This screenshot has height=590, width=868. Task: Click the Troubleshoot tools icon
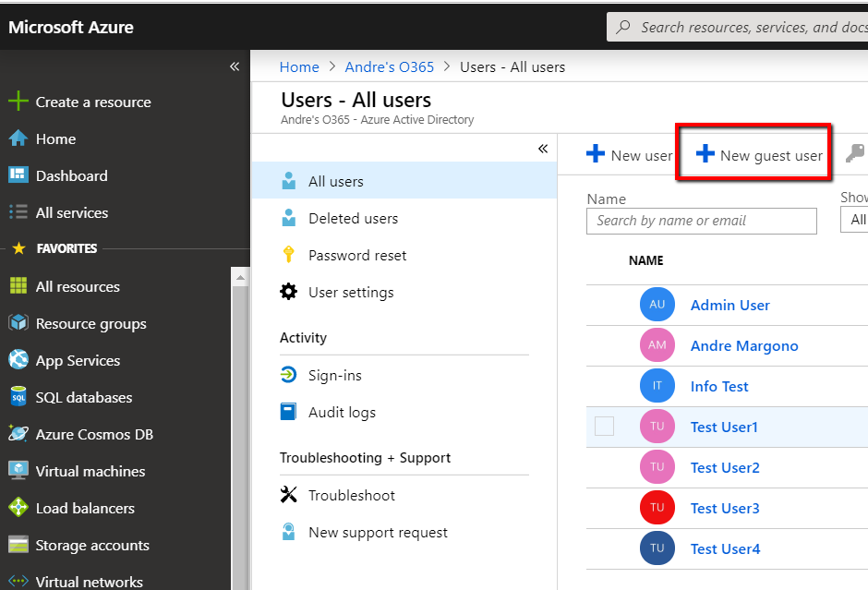point(289,495)
